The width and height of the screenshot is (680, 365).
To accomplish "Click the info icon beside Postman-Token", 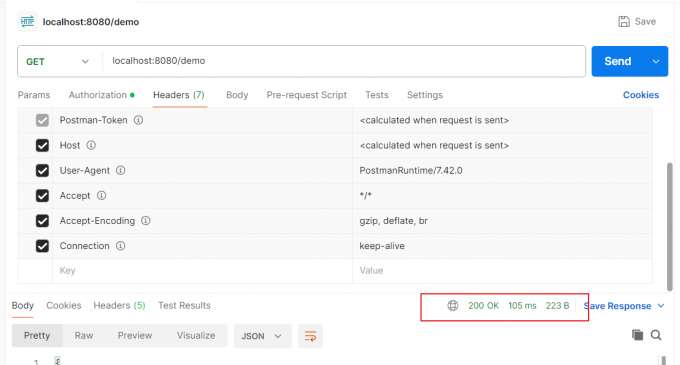I will 138,120.
